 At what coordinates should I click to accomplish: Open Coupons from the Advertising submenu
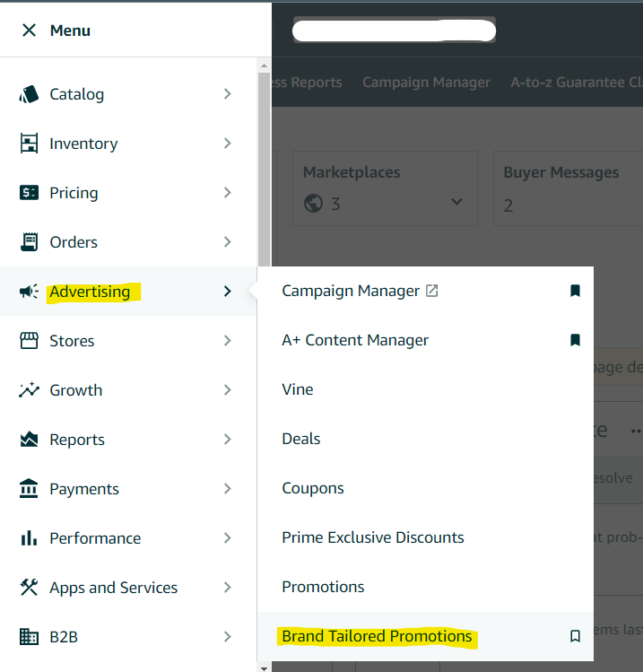(x=313, y=488)
